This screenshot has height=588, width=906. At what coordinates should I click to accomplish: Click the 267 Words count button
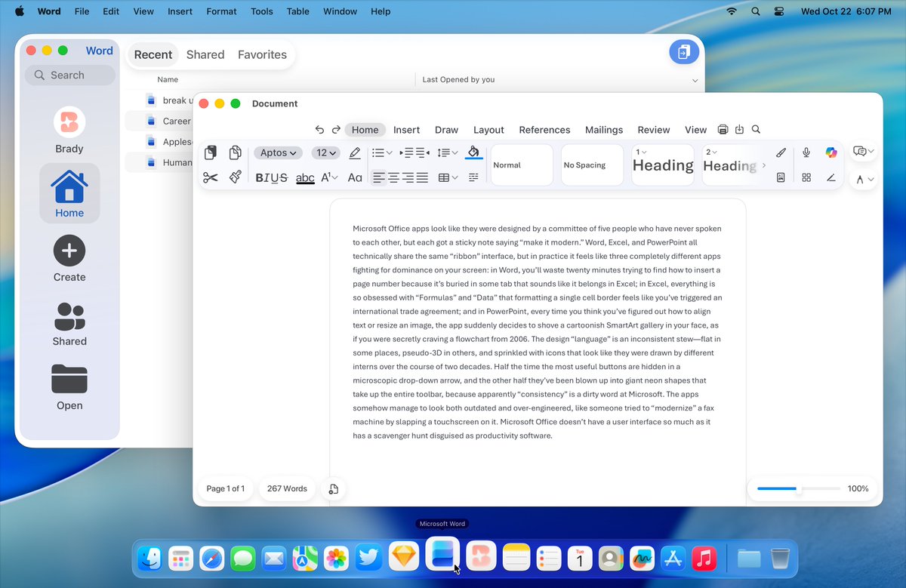(x=287, y=489)
